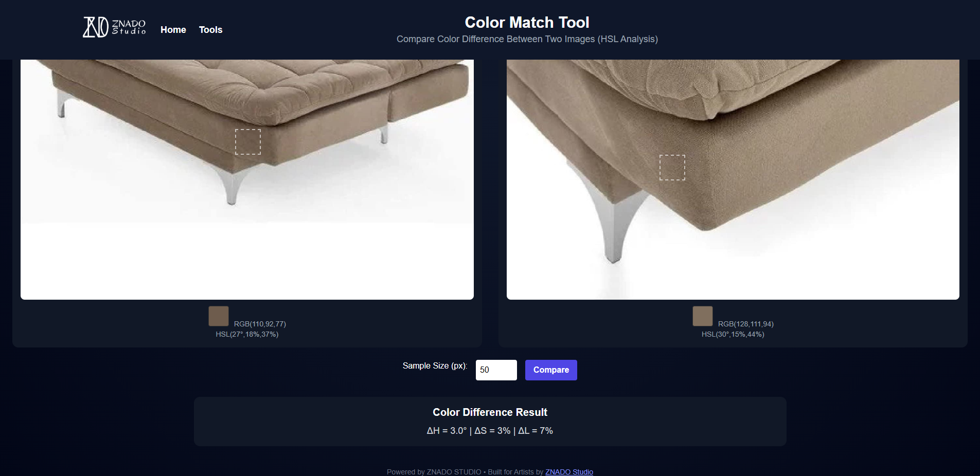Click the ΔH ΔS ΔL result line
Screen dimensions: 980x476
click(x=490, y=431)
